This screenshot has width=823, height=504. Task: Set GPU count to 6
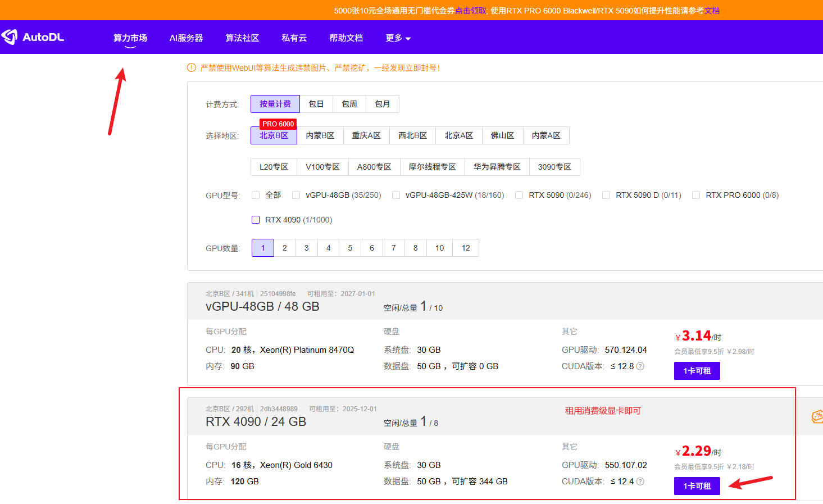click(372, 248)
